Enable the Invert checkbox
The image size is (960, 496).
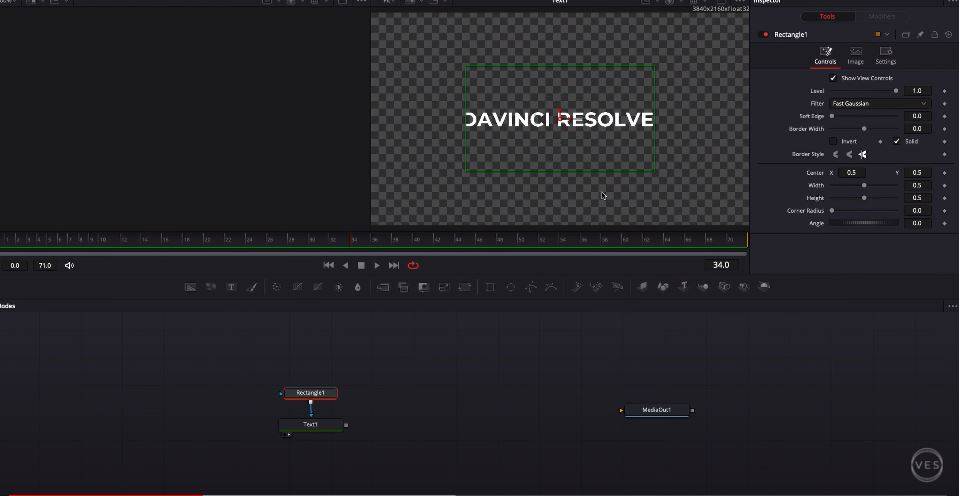[x=833, y=141]
